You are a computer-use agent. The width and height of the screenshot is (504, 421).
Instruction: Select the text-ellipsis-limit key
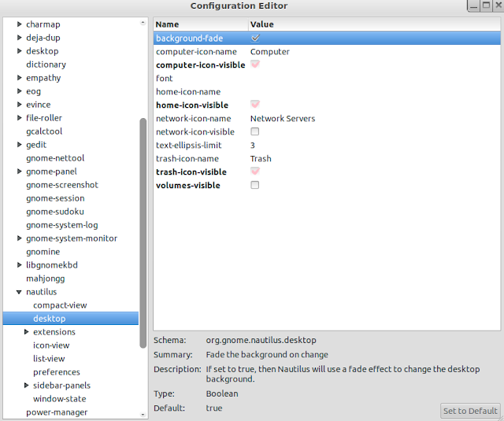[x=189, y=145]
